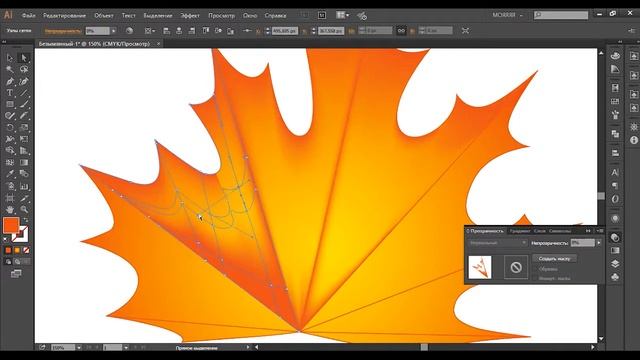Open the Gradient panel icon in dock
Viewport: 640px width, 360px height.
(x=615, y=250)
